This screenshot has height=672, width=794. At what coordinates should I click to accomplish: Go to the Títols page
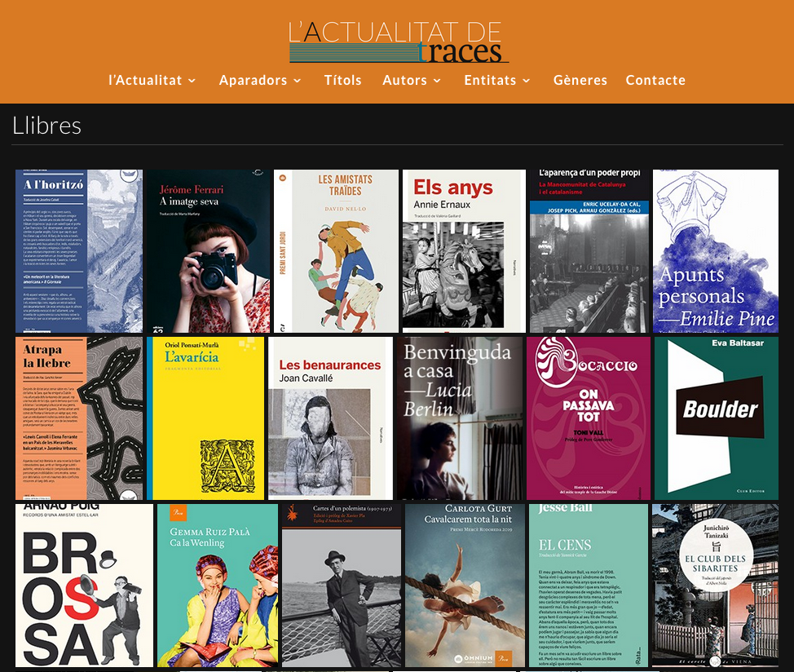[342, 80]
